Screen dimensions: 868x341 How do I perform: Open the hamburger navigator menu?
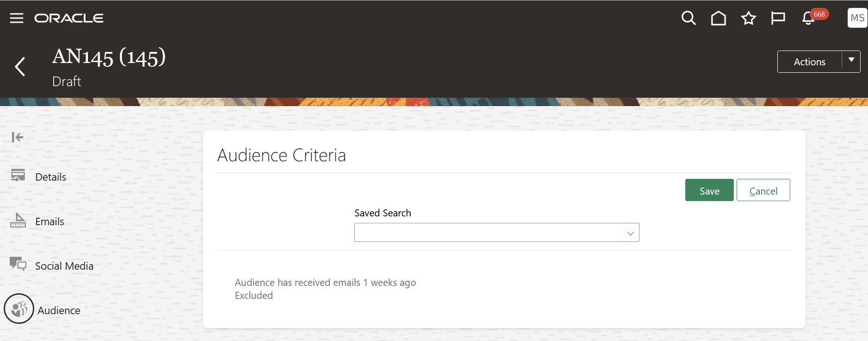17,18
